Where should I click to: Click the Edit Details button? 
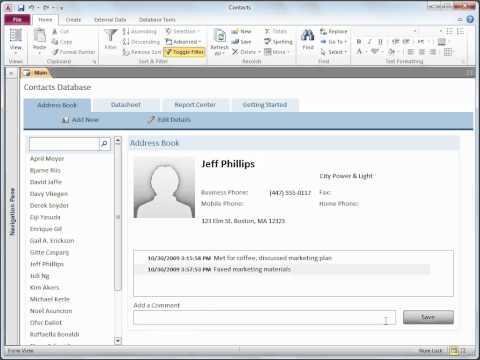[x=170, y=120]
